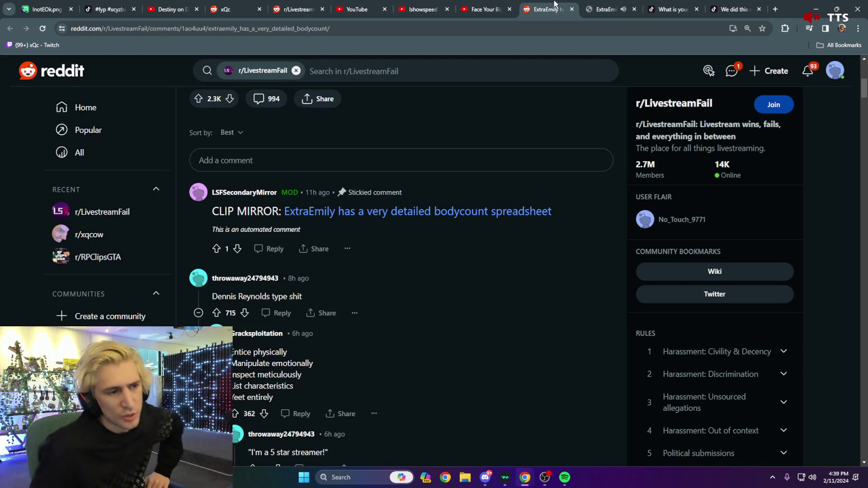
Task: Open the Chrome extensions puzzle icon
Action: 785,28
